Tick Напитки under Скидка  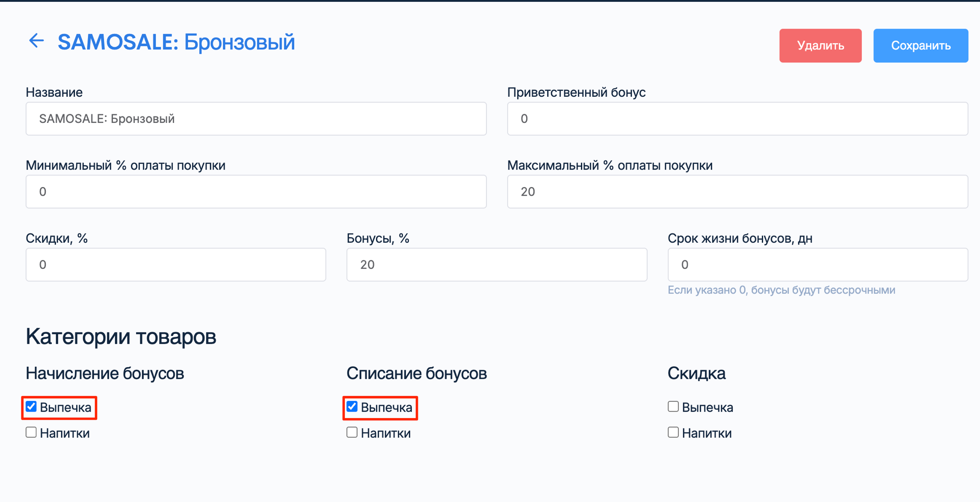pos(673,432)
